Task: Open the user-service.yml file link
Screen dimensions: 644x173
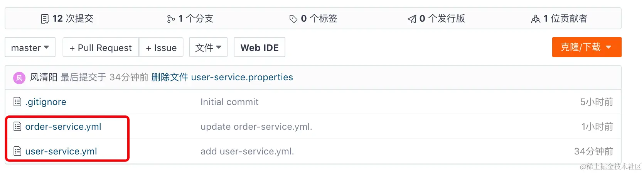Action: (x=61, y=151)
